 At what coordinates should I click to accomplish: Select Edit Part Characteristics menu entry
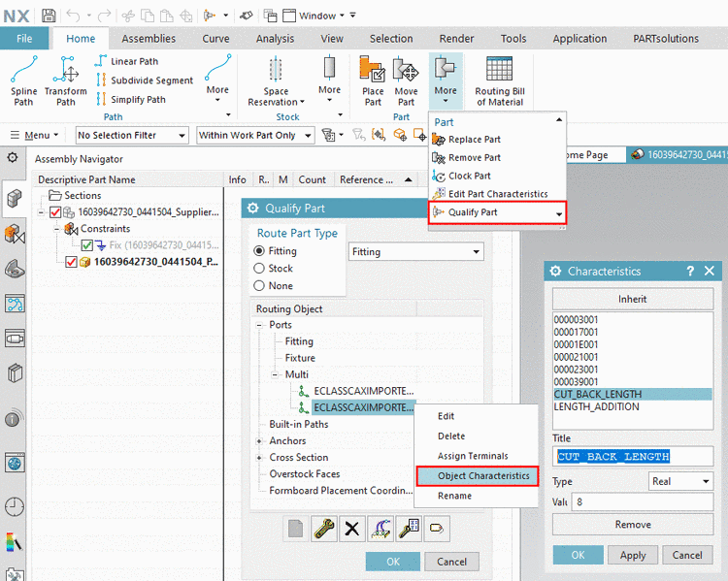[x=497, y=194]
